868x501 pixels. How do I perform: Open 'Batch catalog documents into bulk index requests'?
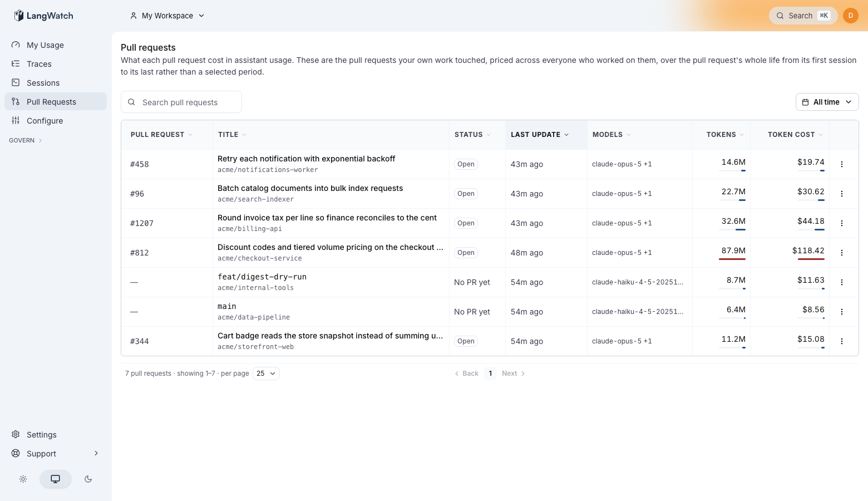[x=310, y=188]
